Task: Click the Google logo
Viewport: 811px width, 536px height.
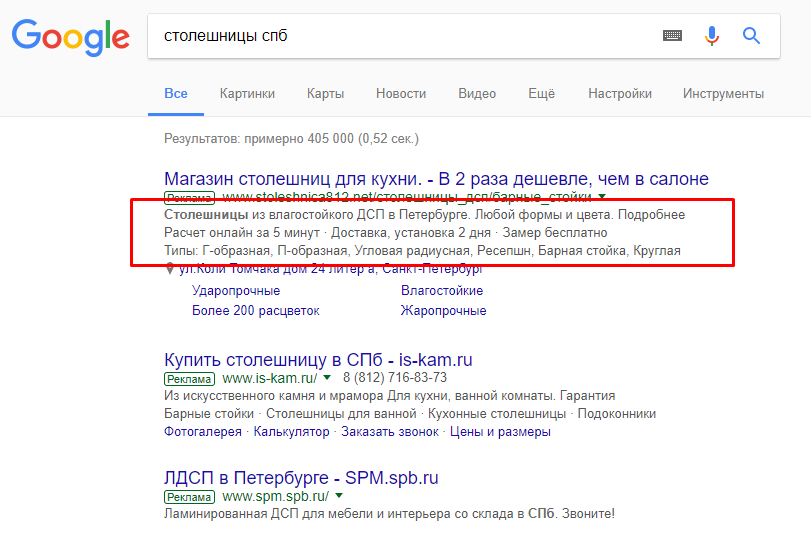Action: tap(70, 37)
